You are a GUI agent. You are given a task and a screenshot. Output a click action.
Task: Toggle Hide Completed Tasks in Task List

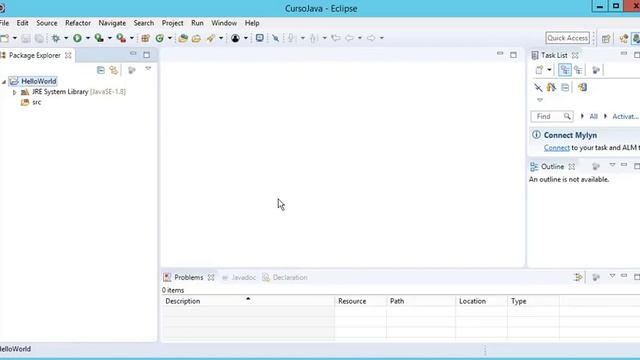click(x=538, y=87)
